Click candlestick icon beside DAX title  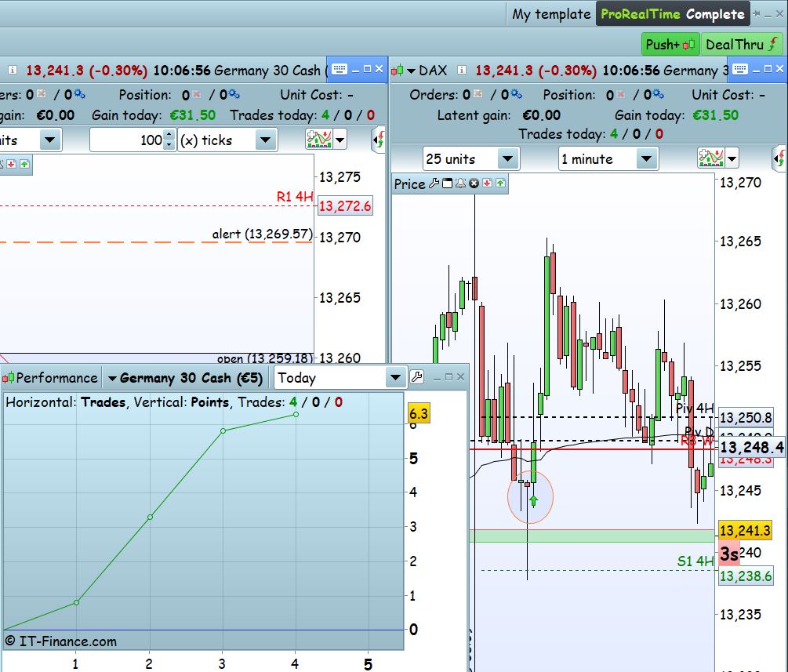pyautogui.click(x=397, y=71)
